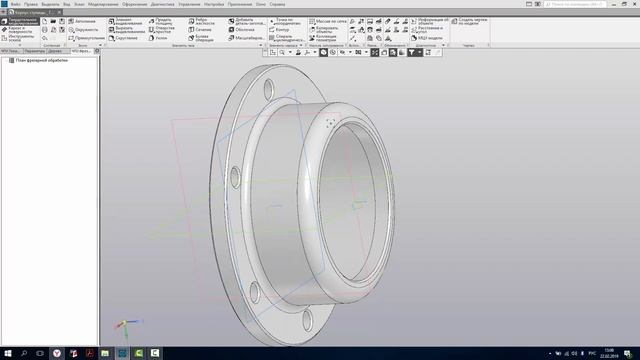640x360 pixels.
Task: Open the Выделить menu
Action: click(50, 4)
